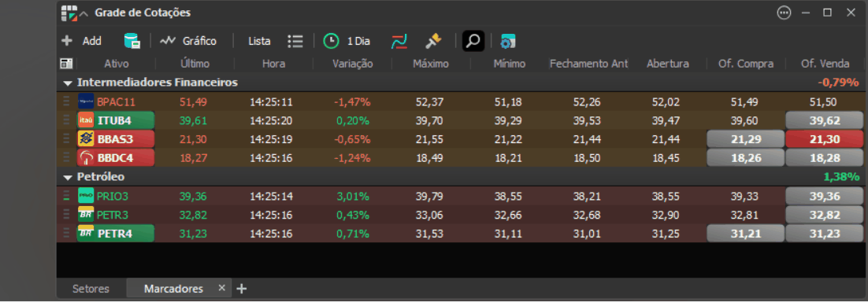Click the 39,36 sell offer for PRIO3
This screenshot has width=868, height=302.
coord(824,196)
